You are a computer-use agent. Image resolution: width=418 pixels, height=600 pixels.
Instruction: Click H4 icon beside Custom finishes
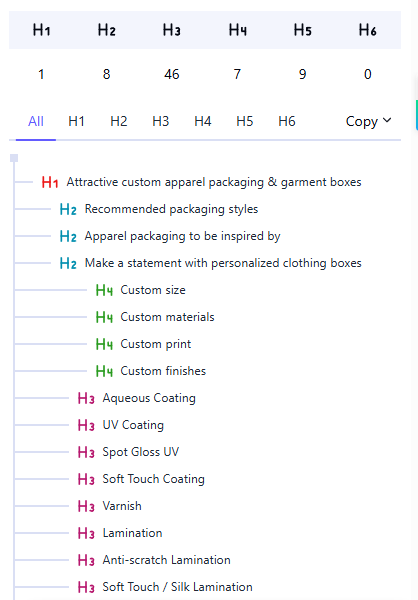pyautogui.click(x=104, y=371)
